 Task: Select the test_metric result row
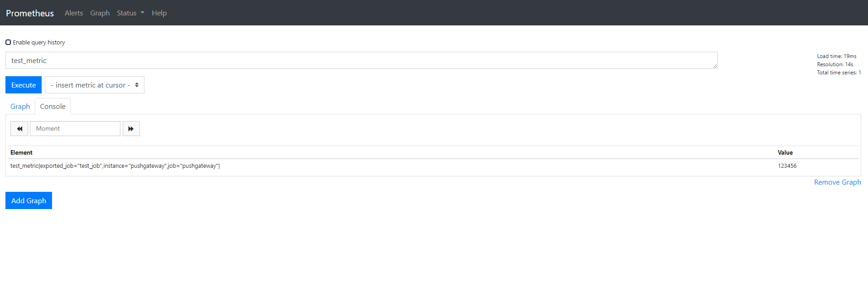pos(115,166)
